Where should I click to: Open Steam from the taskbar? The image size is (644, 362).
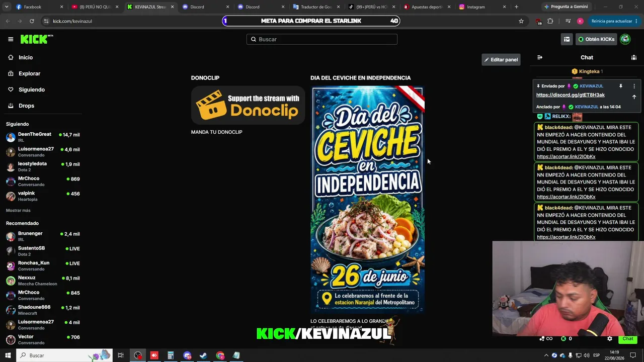(203, 355)
